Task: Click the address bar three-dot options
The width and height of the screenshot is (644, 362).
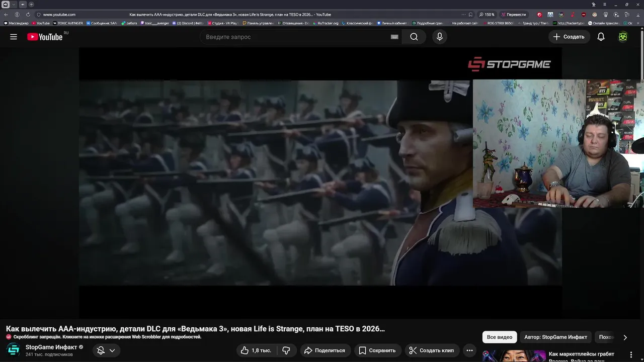Action: (463, 15)
